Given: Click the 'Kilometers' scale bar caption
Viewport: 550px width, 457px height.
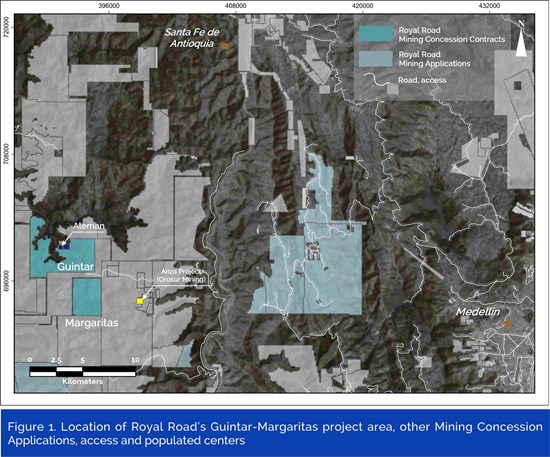Looking at the screenshot, I should point(83,381).
